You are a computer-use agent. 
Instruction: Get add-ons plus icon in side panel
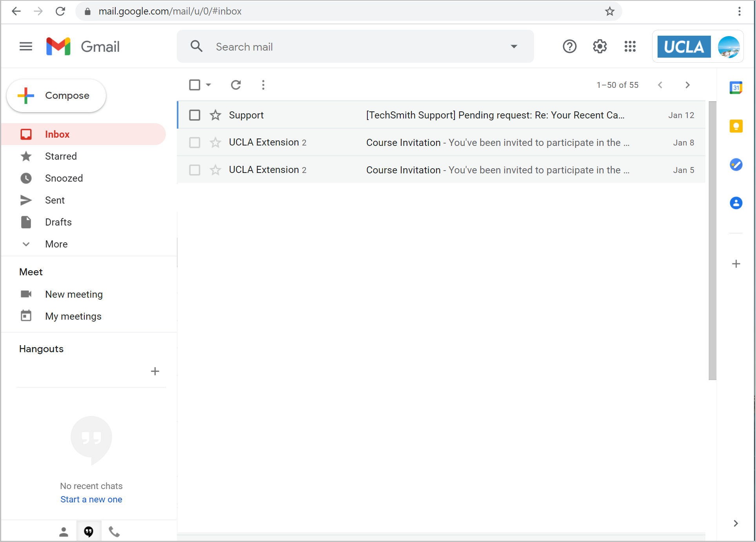[x=736, y=264]
